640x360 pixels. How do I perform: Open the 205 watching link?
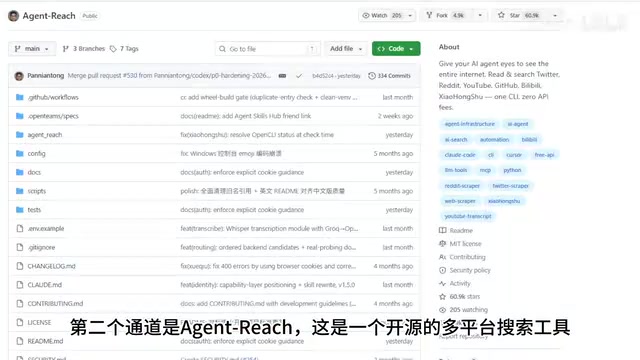pyautogui.click(x=463, y=310)
